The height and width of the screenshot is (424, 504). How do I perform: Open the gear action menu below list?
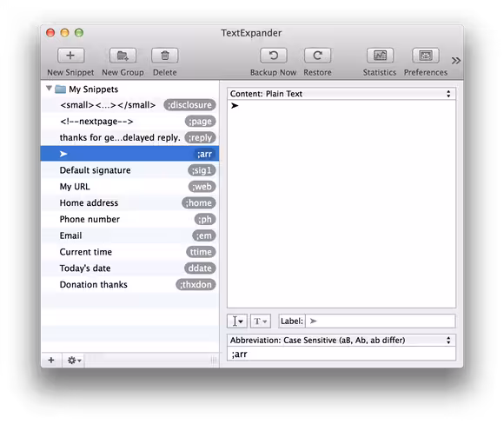click(x=74, y=361)
